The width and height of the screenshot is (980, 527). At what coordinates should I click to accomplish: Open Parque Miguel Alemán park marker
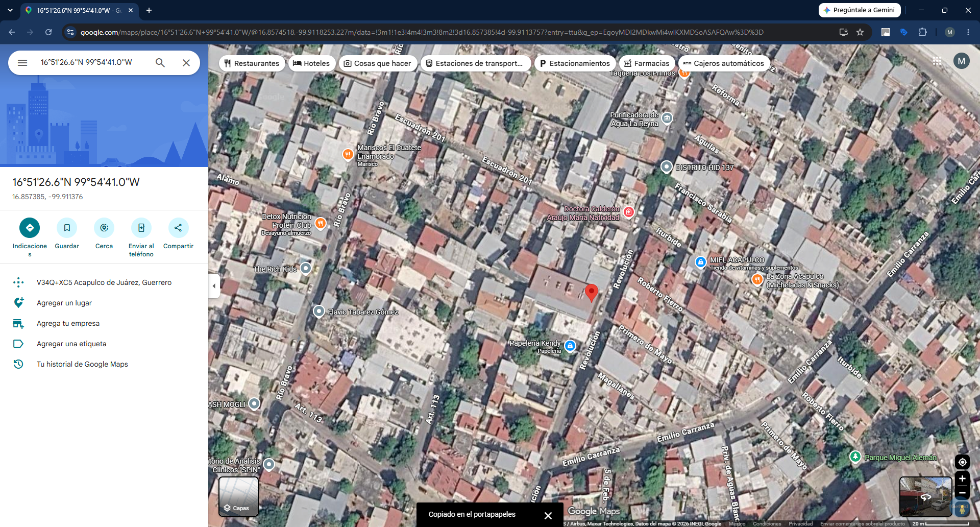click(x=855, y=457)
